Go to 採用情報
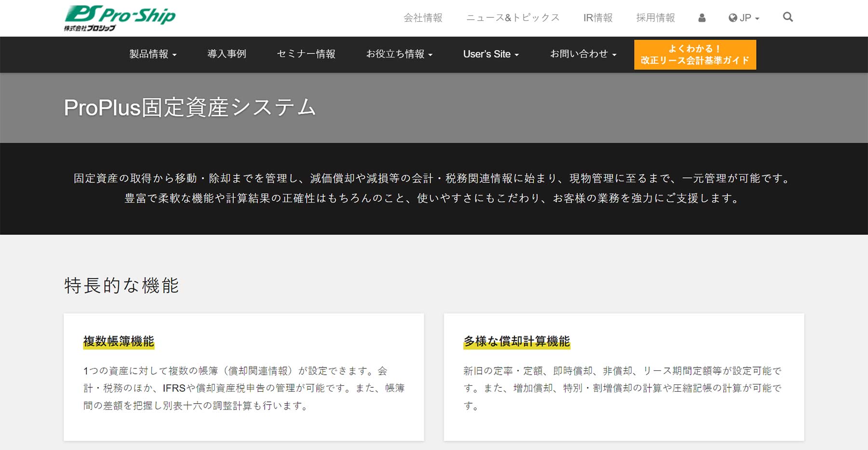The image size is (868, 450). (655, 18)
